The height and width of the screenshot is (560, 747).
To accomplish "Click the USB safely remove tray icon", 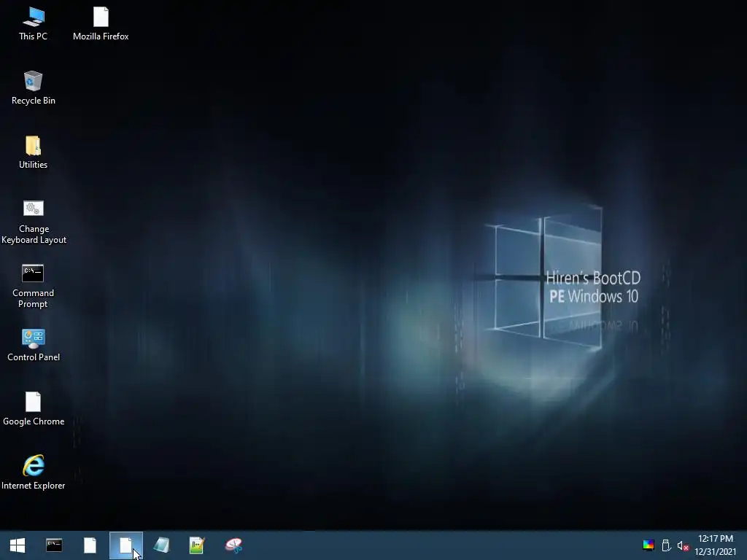I will (x=666, y=545).
